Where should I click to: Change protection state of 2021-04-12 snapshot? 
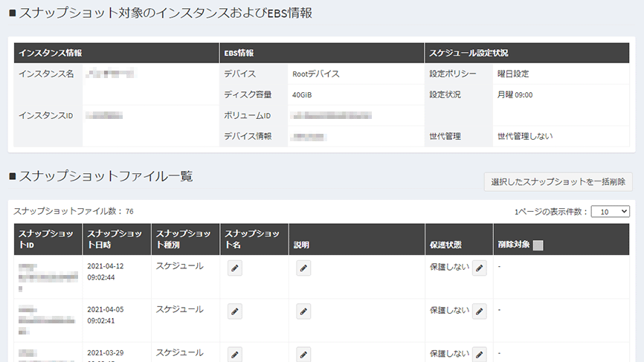coord(480,269)
